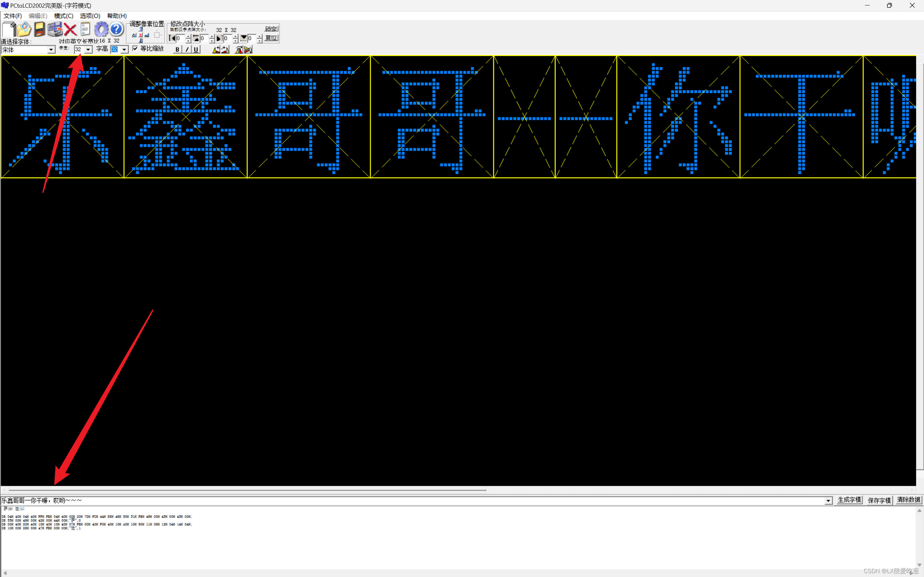Shift pixels down with the down arrow
Image resolution: width=924 pixels, height=577 pixels.
point(141,41)
